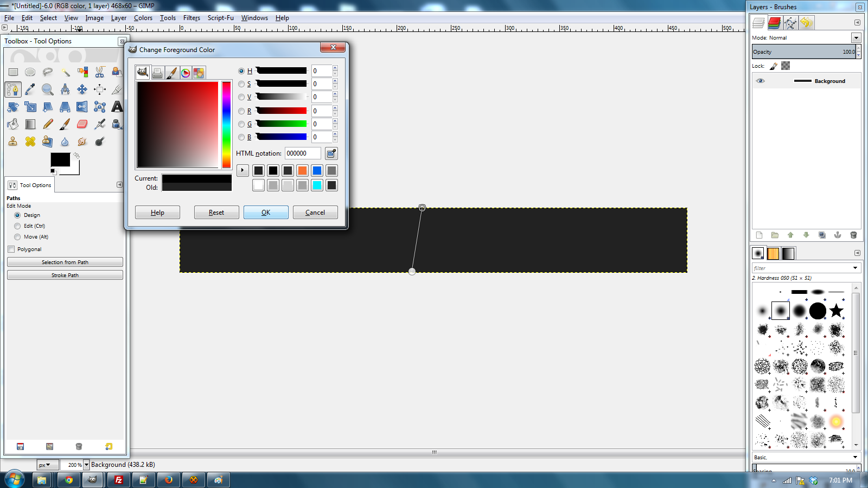868x488 pixels.
Task: Open the brush filter dropdown
Action: click(x=856, y=268)
